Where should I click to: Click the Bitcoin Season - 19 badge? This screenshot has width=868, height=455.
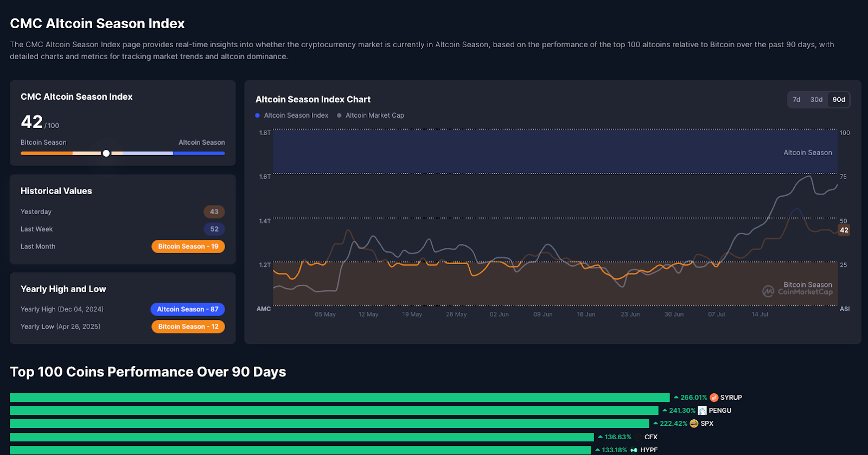tap(188, 246)
